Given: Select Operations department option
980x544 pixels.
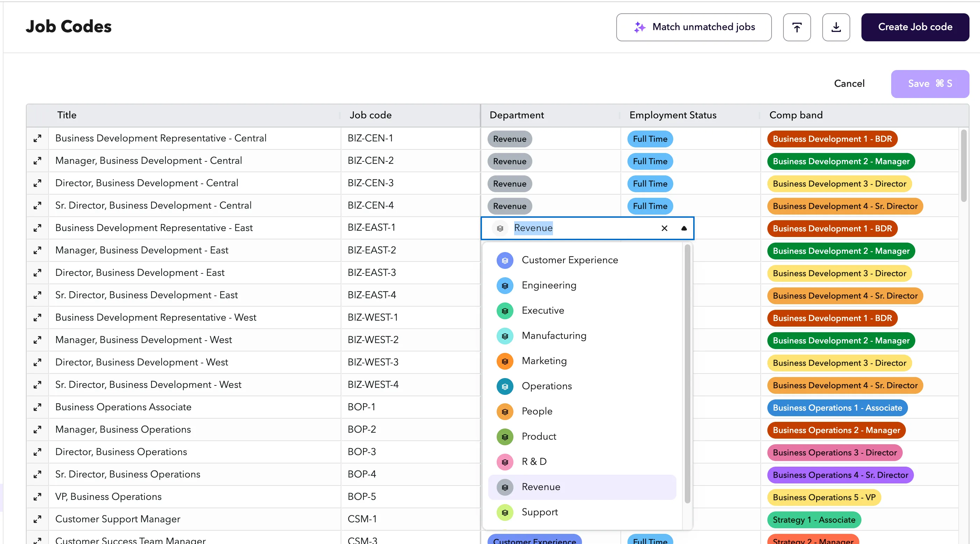Looking at the screenshot, I should pos(582,386).
